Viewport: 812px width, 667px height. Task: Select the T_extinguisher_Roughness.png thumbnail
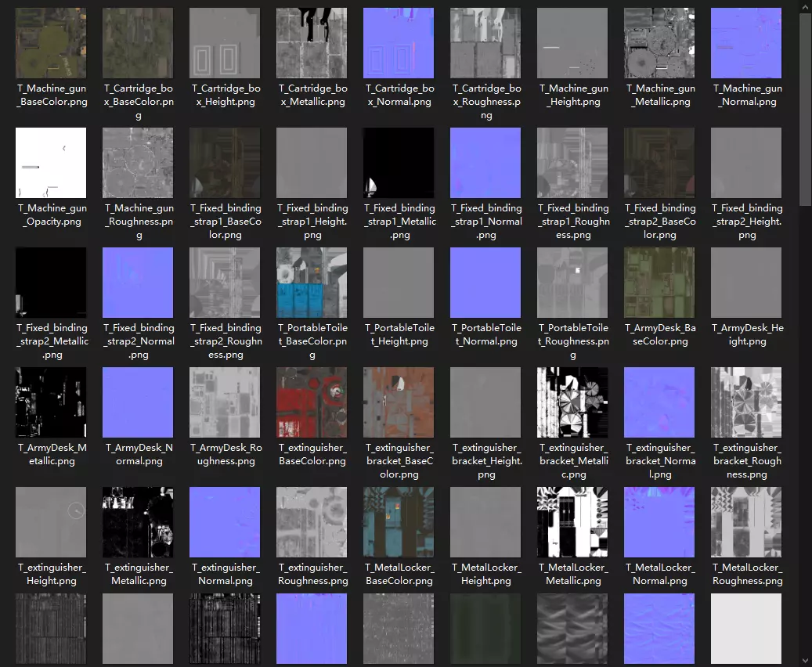coord(312,522)
